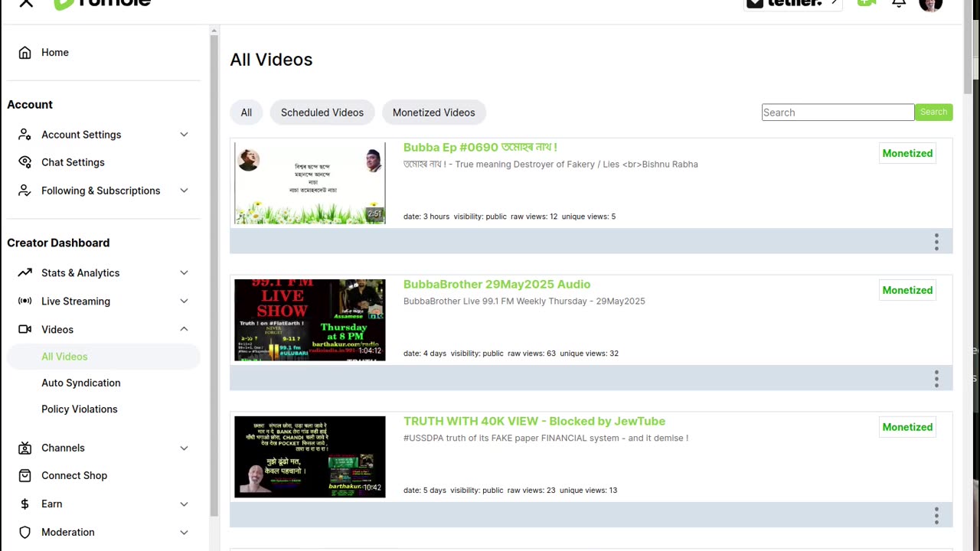This screenshot has width=980, height=551.
Task: Collapse the Videos section chevron
Action: pyautogui.click(x=184, y=329)
